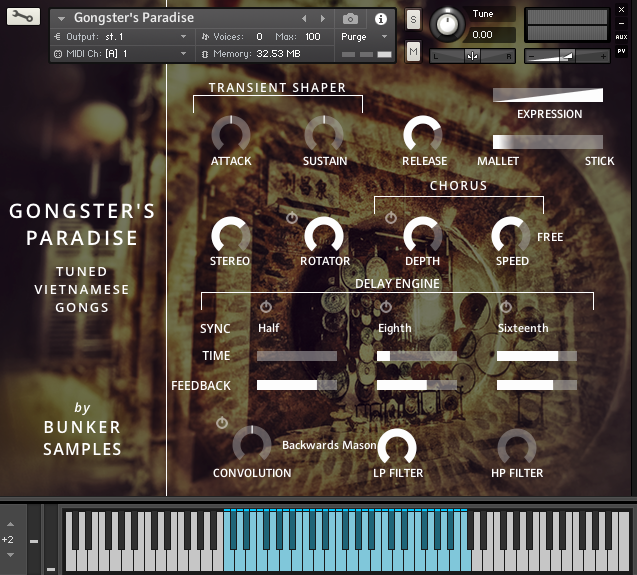Click the Sixteenth delay Time slider
Image resolution: width=637 pixels, height=575 pixels.
coord(536,356)
